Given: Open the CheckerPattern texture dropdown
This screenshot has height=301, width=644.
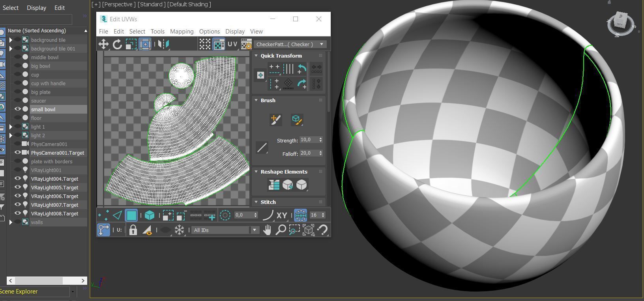Looking at the screenshot, I should coord(290,44).
